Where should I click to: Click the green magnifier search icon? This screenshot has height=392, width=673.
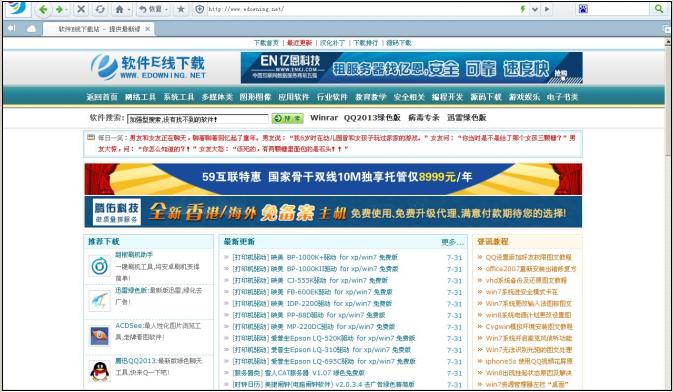coord(659,9)
